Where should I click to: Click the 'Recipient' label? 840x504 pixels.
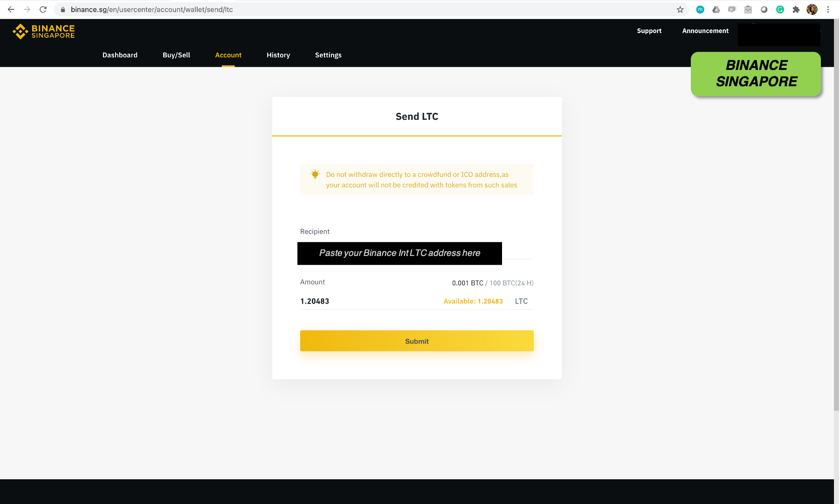pyautogui.click(x=315, y=231)
